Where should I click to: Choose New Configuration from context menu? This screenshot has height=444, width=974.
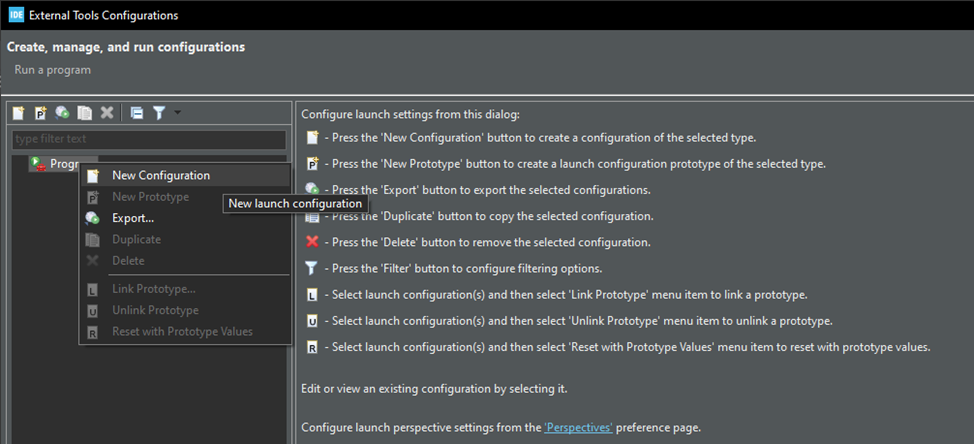(x=160, y=175)
